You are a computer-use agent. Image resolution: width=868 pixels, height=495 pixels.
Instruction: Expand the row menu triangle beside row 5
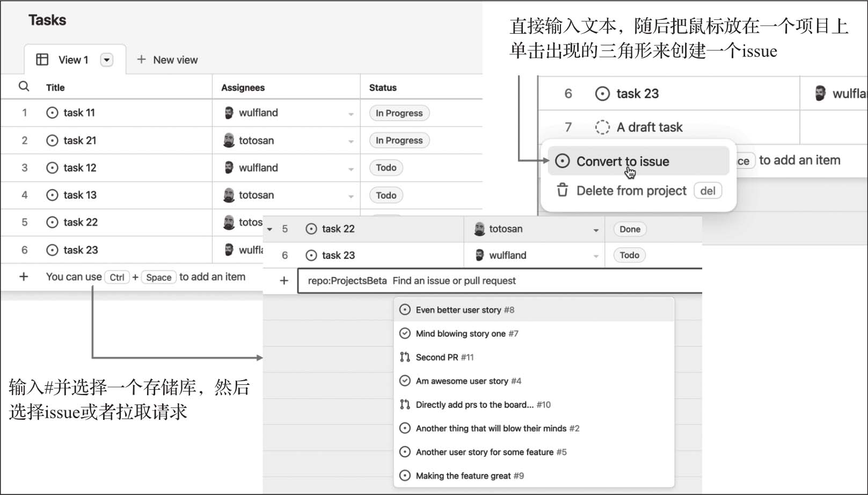coord(269,229)
